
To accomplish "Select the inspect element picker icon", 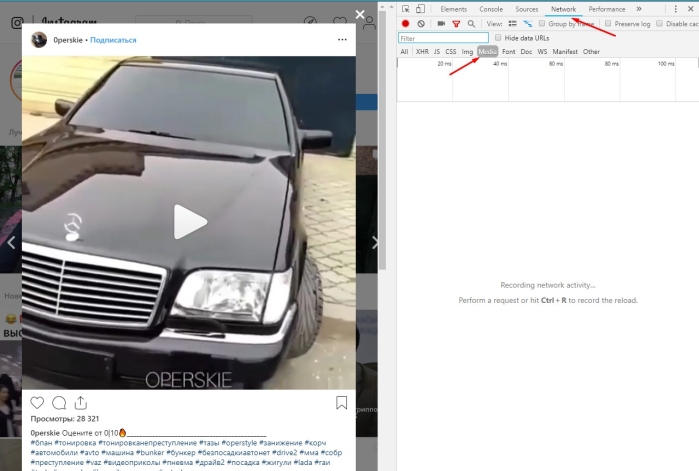I will pyautogui.click(x=405, y=9).
